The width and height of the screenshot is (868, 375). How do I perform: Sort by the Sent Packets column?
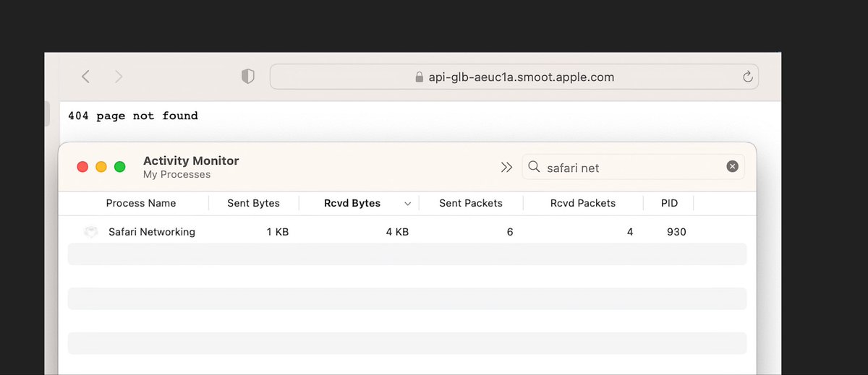click(x=471, y=203)
